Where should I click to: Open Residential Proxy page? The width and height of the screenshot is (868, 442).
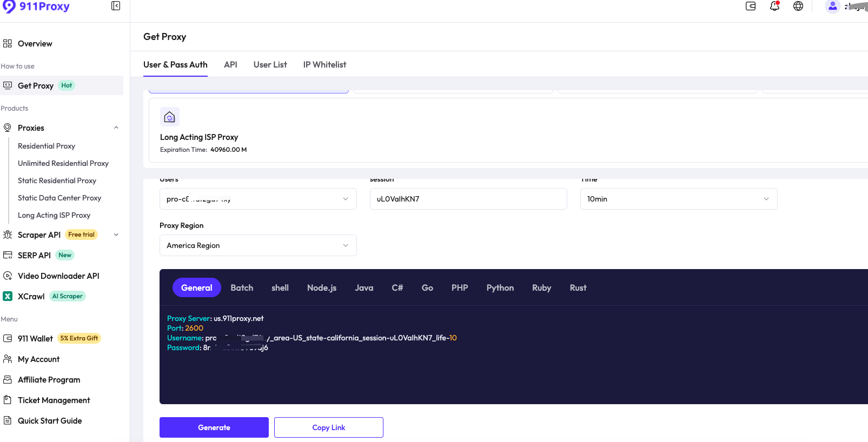[47, 146]
